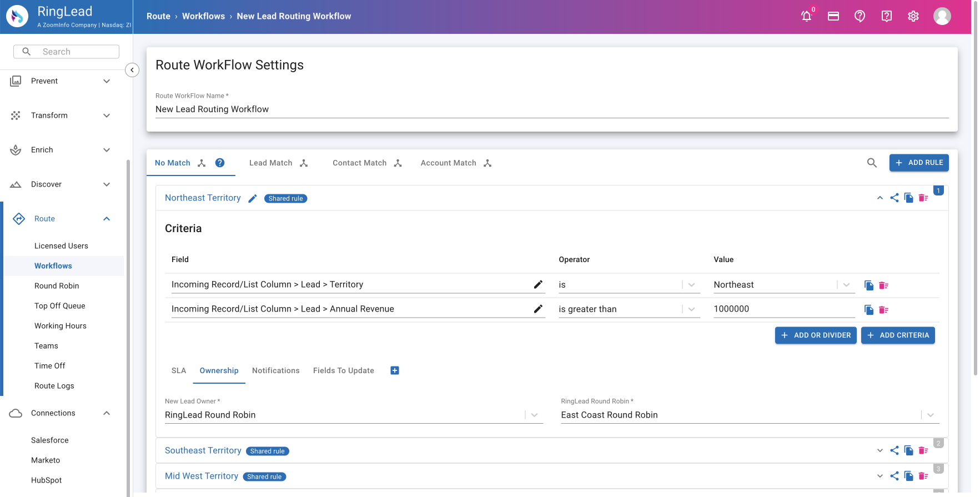Collapse the left sidebar panel
The width and height of the screenshot is (980, 497).
click(132, 70)
